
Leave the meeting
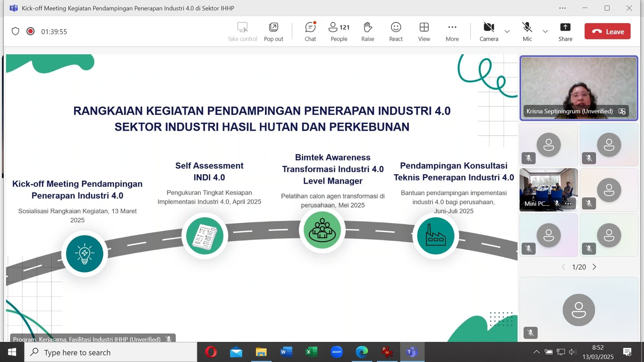[x=607, y=31]
